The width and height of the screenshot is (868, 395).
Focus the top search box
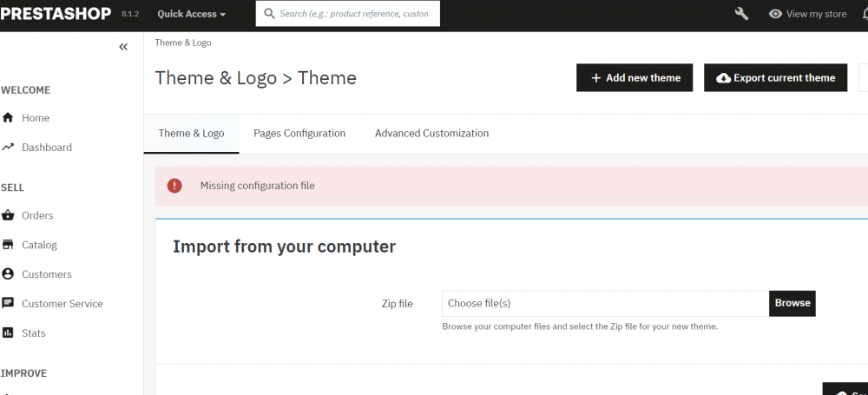(348, 14)
